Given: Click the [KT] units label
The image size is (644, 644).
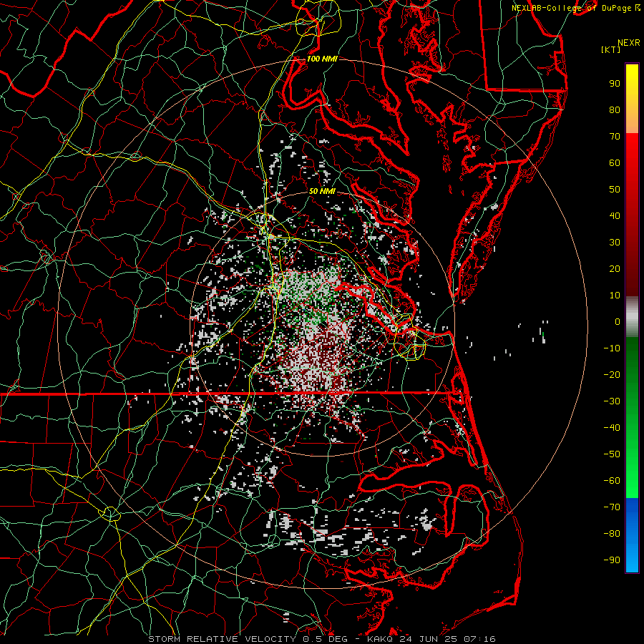Looking at the screenshot, I should tap(611, 49).
